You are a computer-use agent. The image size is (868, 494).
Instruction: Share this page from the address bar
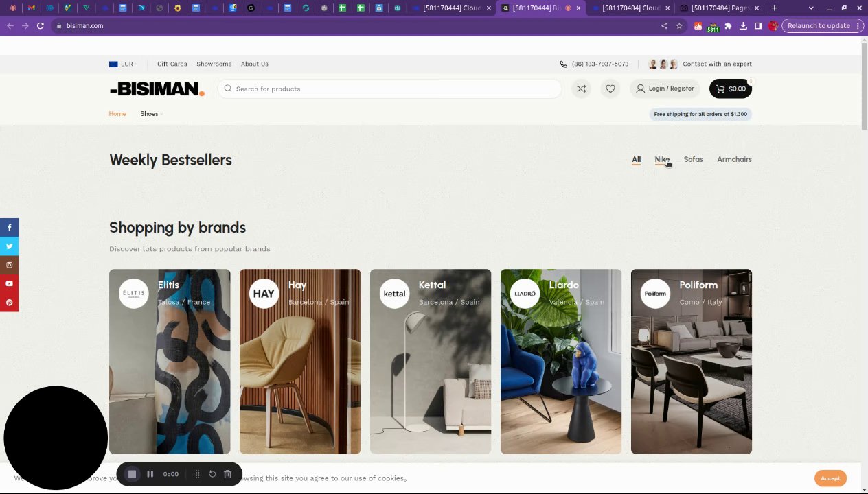[x=664, y=25]
